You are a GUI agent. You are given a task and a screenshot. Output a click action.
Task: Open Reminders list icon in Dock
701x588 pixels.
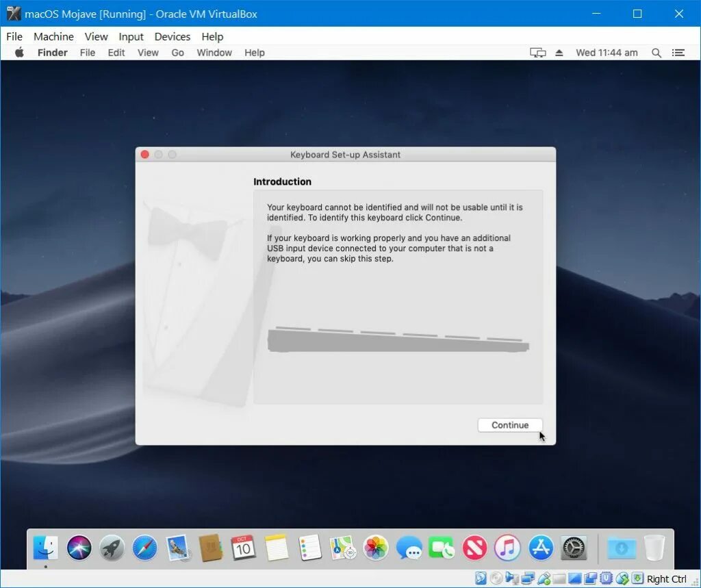click(x=310, y=548)
